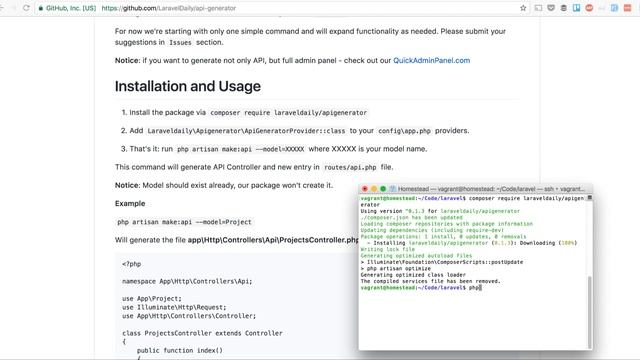
Task: Click 'php artisan optimize' line in terminal
Action: point(396,269)
